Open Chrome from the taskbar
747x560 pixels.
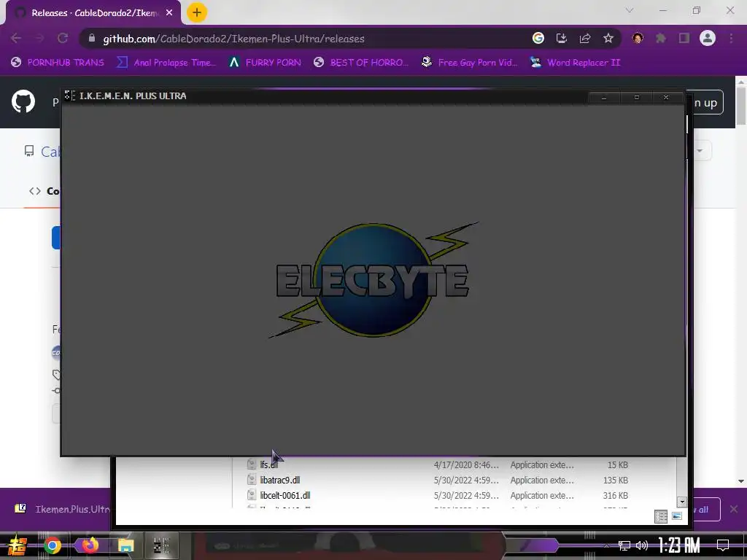pos(53,545)
